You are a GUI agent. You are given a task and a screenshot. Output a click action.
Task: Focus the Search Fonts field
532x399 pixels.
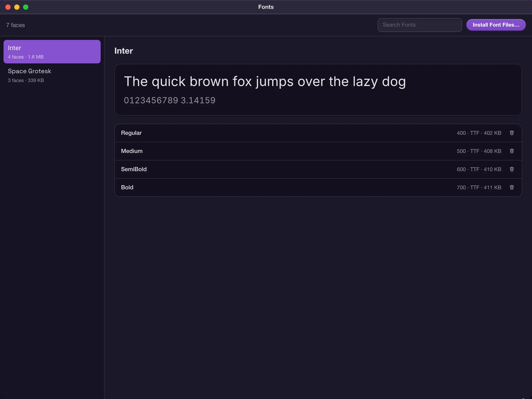[419, 25]
